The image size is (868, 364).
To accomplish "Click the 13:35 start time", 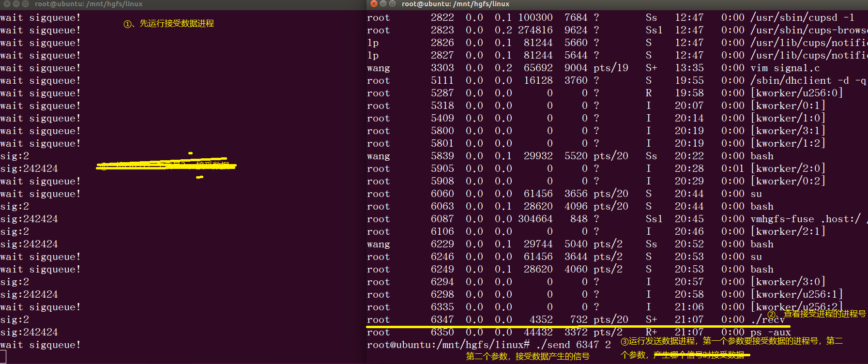I will (x=689, y=68).
